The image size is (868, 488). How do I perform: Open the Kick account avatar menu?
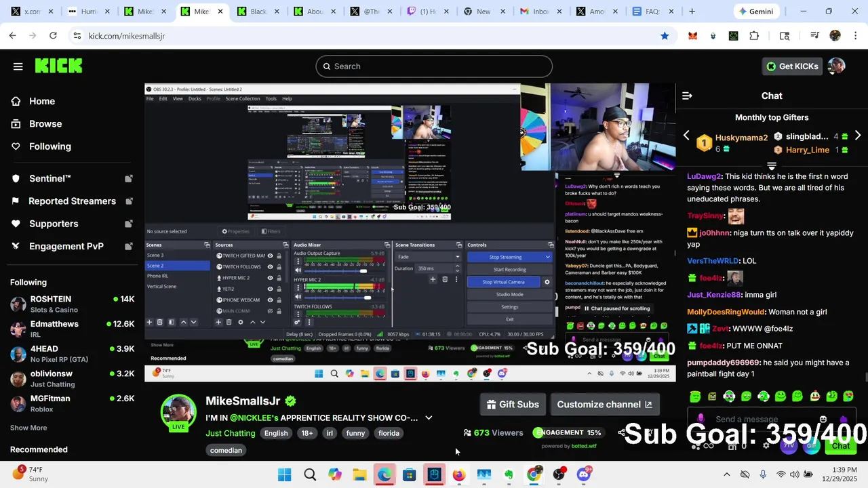(836, 66)
